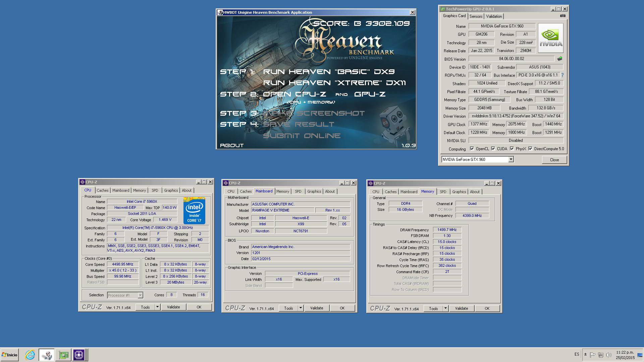Switch to Validation tab in GPU-Z
644x362 pixels.
point(494,16)
